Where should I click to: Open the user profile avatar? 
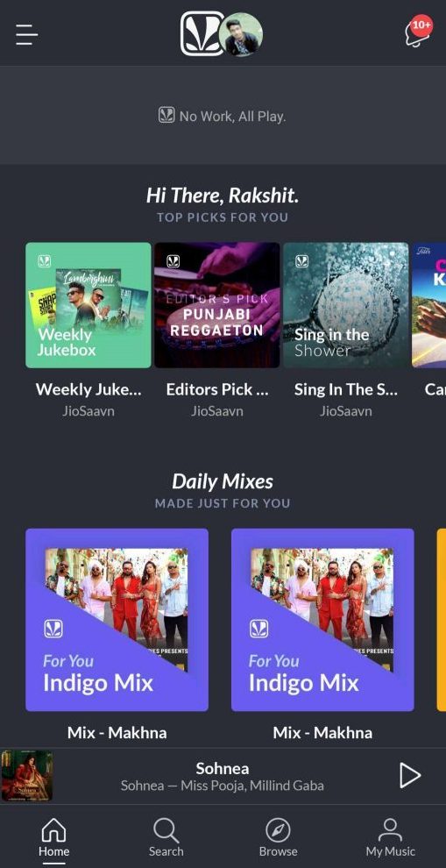pyautogui.click(x=240, y=34)
